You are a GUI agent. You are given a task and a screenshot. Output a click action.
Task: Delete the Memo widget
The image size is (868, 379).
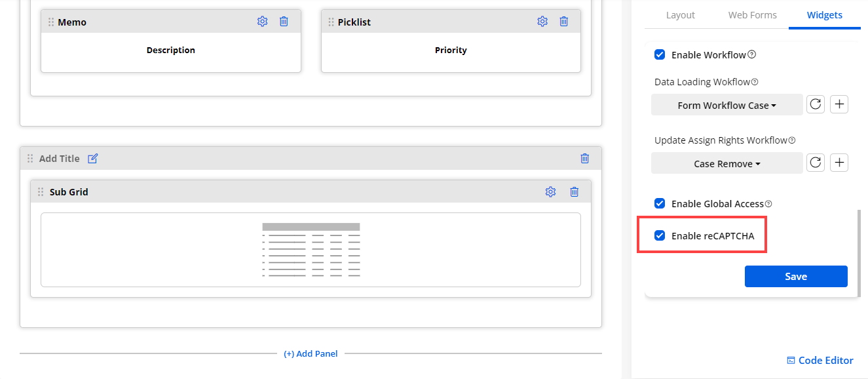284,22
